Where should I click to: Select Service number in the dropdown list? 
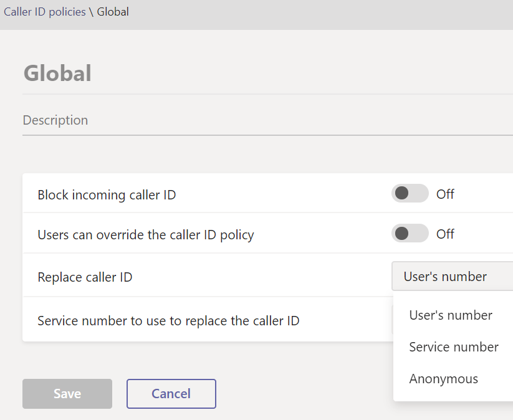click(454, 347)
